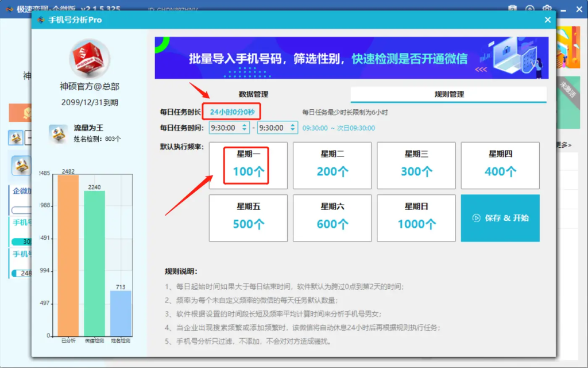Click the sidebar progress bar showing 30
The width and height of the screenshot is (588, 368).
[x=20, y=241]
